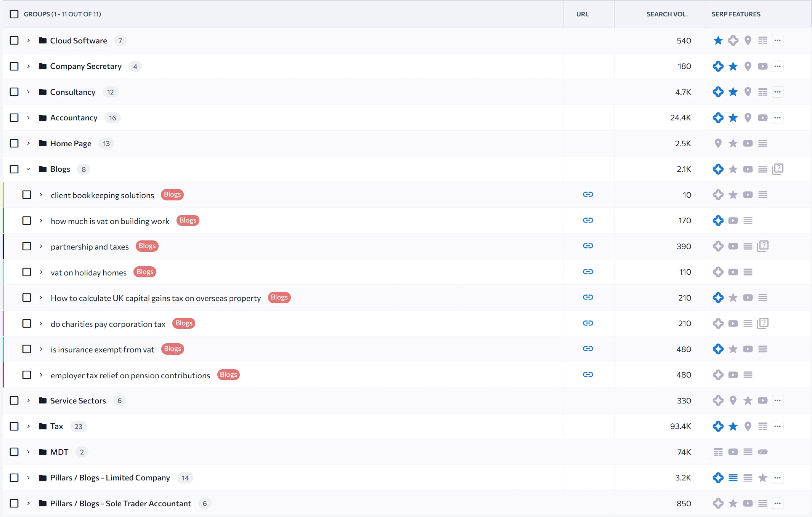Tick the Cloud Software group checkbox
Image resolution: width=812 pixels, height=517 pixels.
[x=14, y=40]
